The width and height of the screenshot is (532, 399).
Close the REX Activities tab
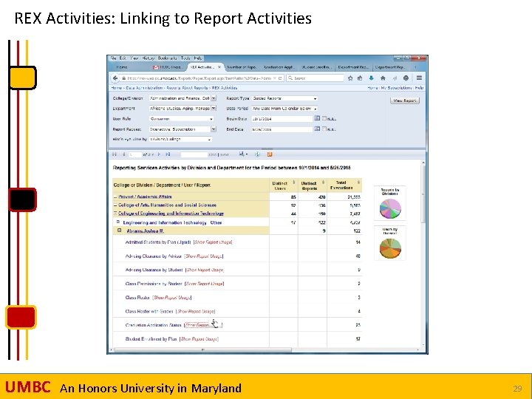219,67
